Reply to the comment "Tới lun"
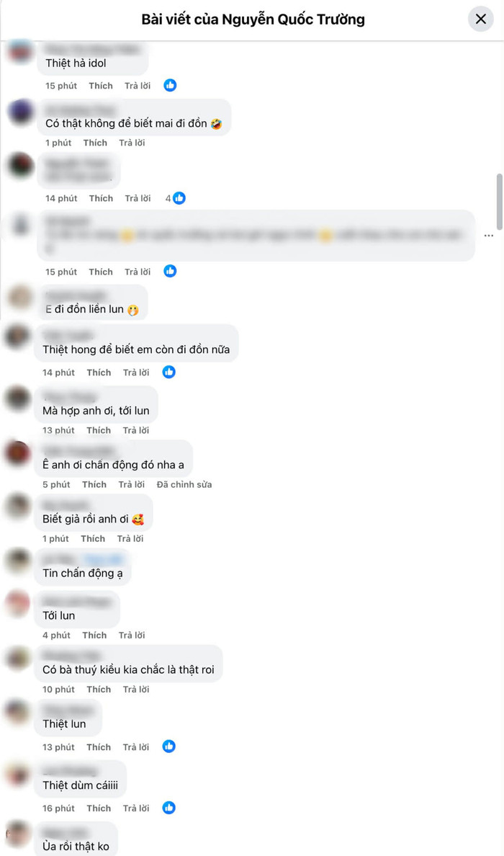 point(132,635)
